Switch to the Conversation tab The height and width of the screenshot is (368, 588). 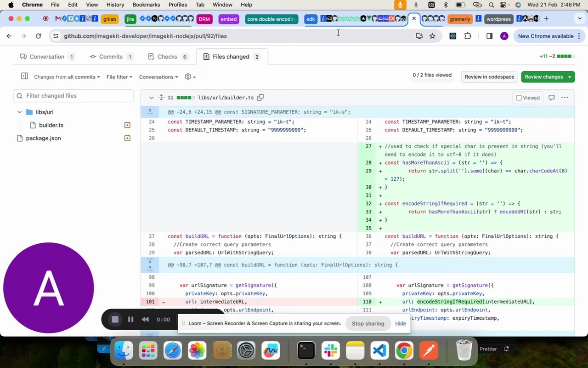[x=47, y=57]
